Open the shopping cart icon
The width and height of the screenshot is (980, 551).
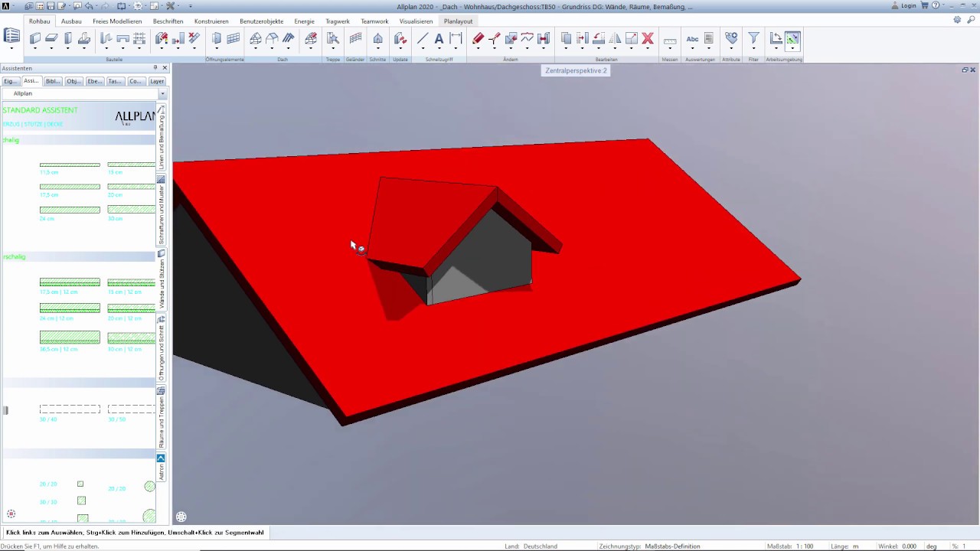[924, 5]
